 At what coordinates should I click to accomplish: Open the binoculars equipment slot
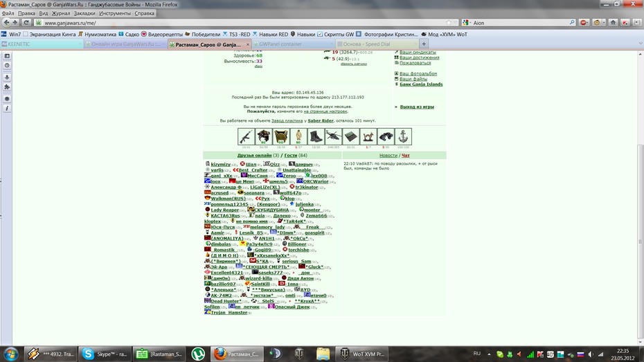386,136
